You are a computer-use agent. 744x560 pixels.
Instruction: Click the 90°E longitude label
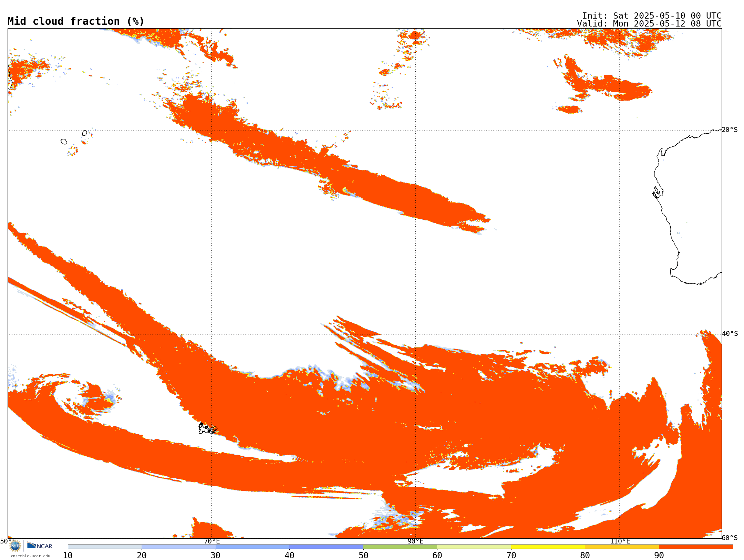click(x=415, y=541)
